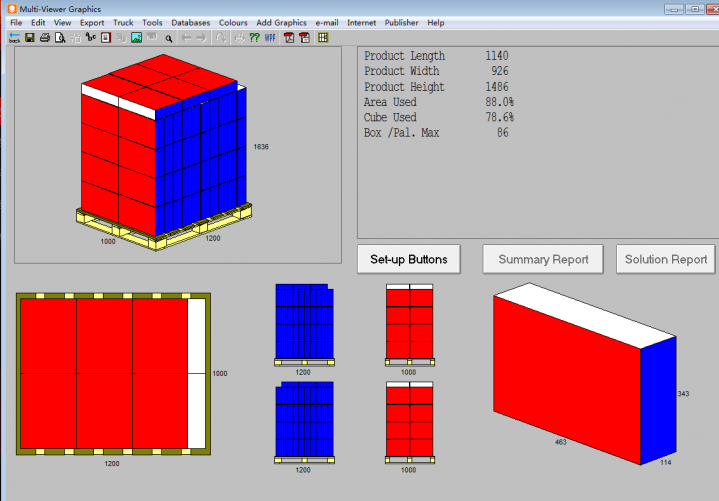Screen dimensions: 719x501
Task: Open the Solution Report
Action: 666,259
